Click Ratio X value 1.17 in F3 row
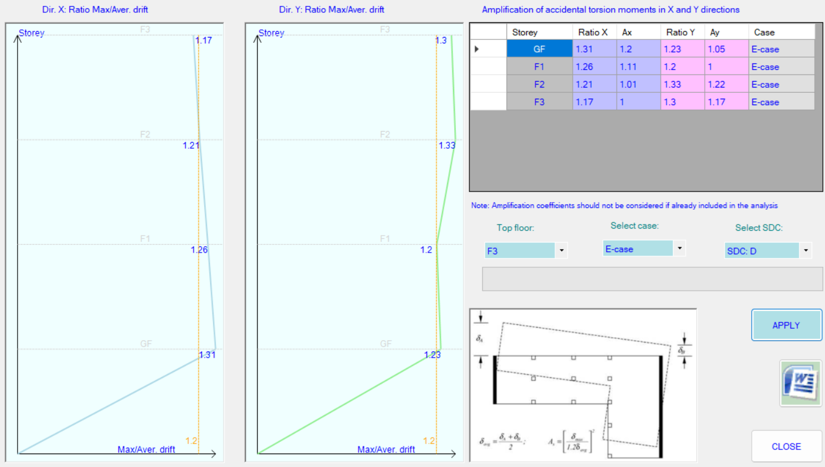 click(595, 102)
